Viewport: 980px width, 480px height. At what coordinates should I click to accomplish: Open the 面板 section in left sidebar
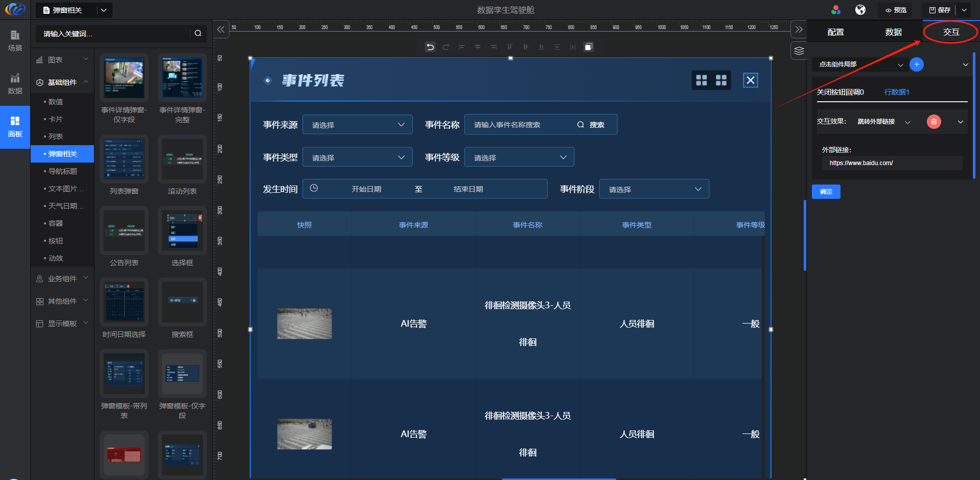pyautogui.click(x=15, y=127)
